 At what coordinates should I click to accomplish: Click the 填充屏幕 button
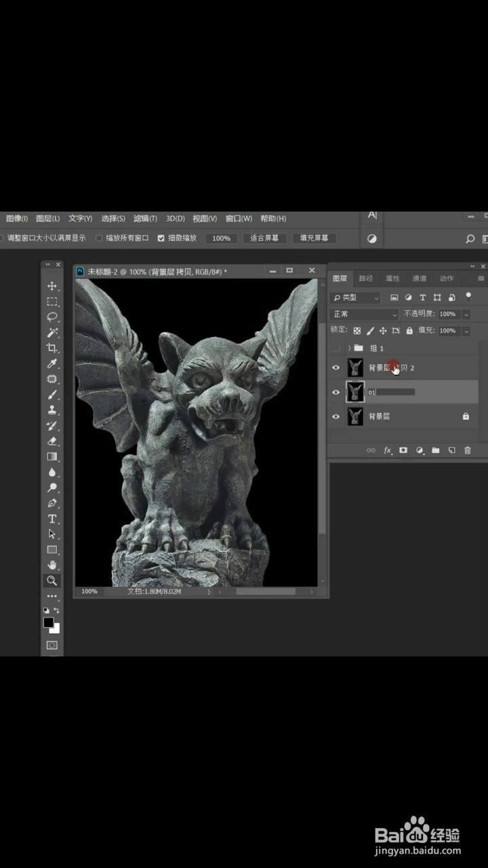(314, 238)
